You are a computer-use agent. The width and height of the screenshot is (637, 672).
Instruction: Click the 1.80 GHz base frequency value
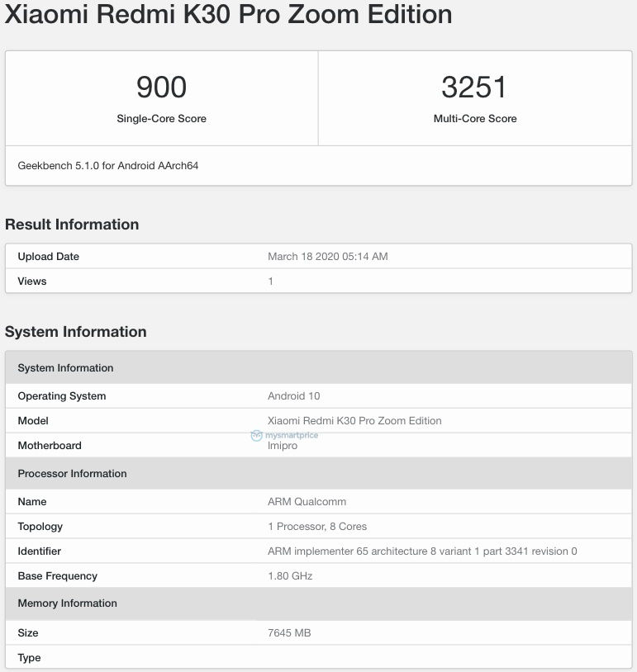290,576
